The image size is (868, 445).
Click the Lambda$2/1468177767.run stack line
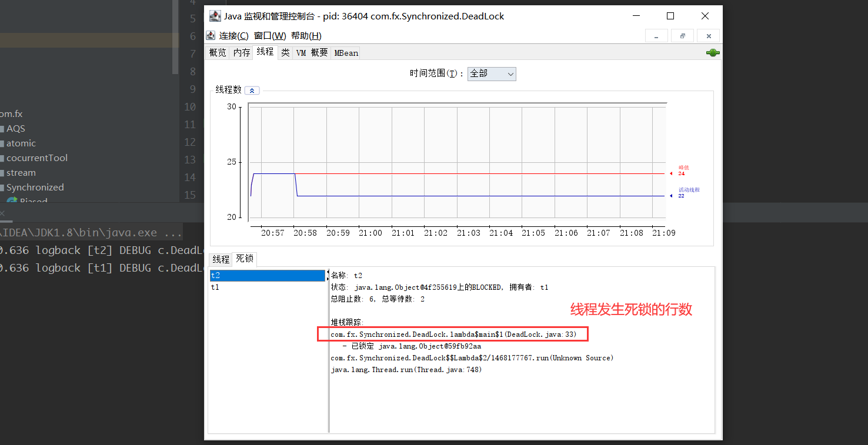472,358
